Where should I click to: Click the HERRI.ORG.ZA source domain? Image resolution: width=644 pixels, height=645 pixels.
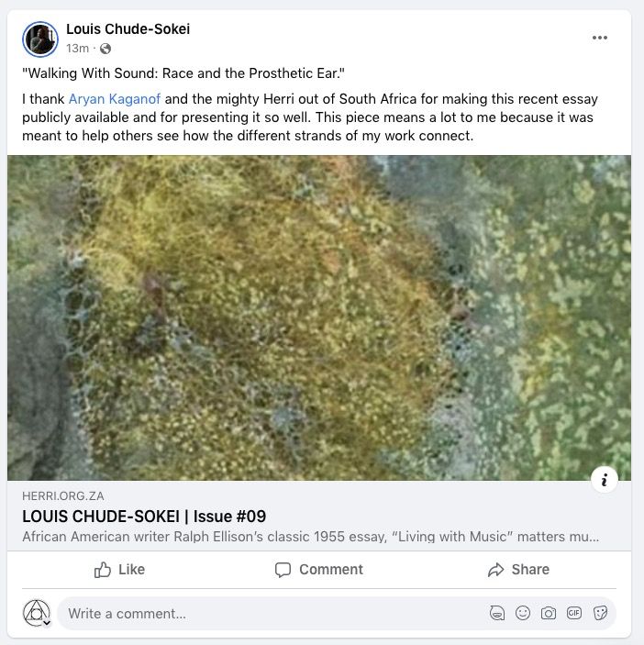pos(63,496)
